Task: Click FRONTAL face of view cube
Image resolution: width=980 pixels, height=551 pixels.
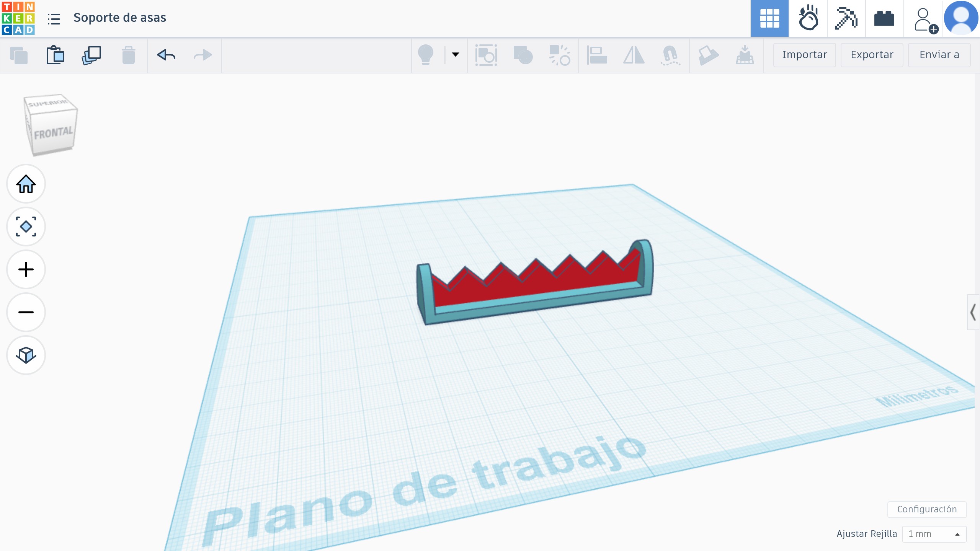Action: [54, 134]
